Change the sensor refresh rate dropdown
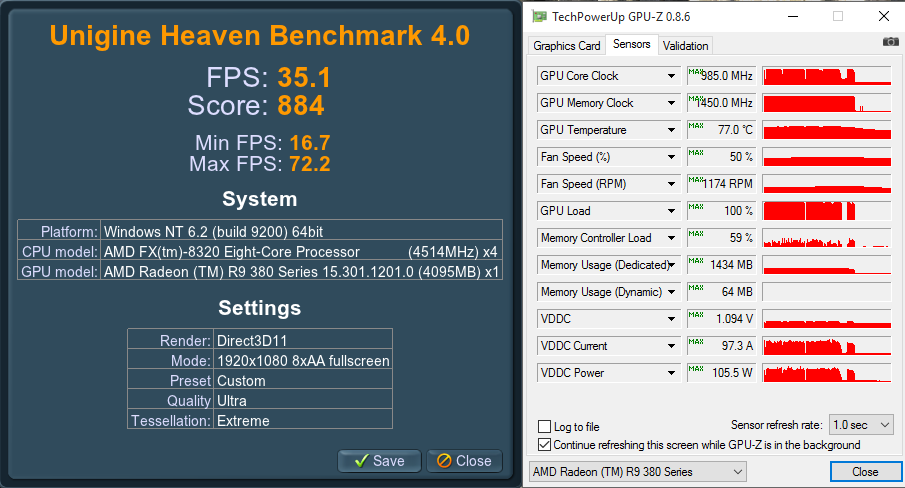Screen dimensions: 905x488 861,425
